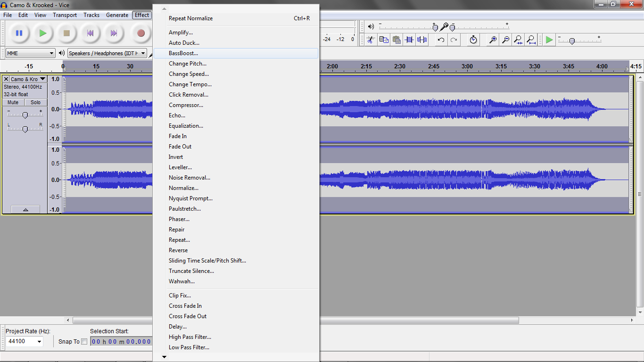Open Noise Removal... effect
This screenshot has height=362, width=644.
[x=236, y=178]
